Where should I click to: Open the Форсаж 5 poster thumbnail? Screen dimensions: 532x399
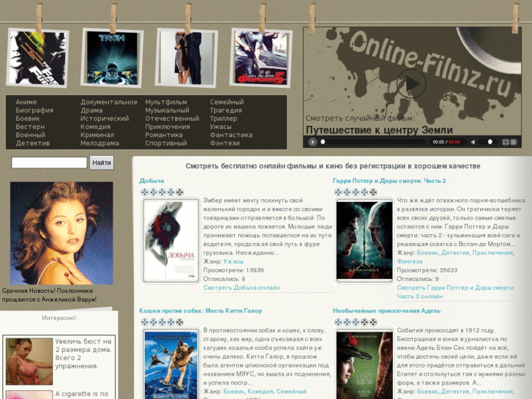[x=261, y=58]
